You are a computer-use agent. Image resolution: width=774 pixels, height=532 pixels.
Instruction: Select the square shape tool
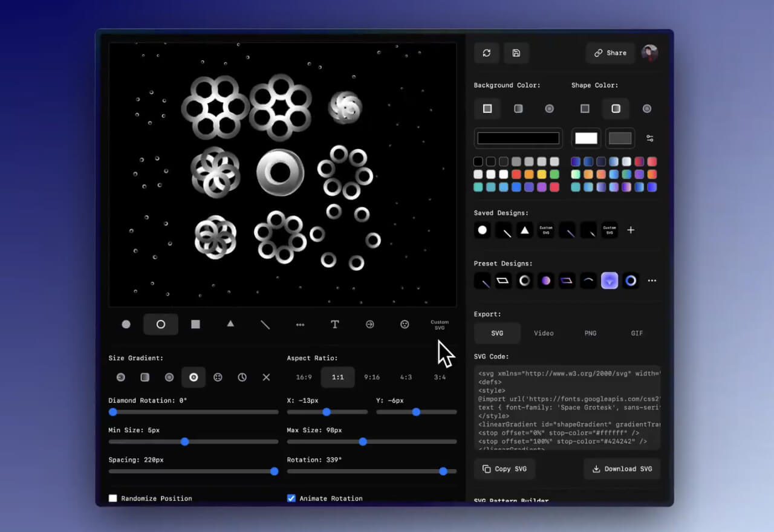tap(195, 325)
